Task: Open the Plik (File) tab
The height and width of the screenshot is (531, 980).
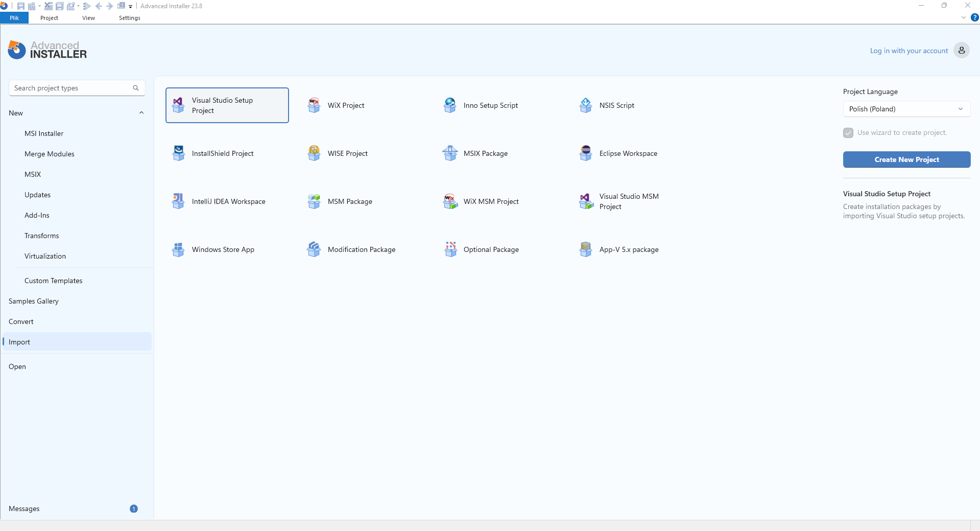Action: click(x=14, y=18)
